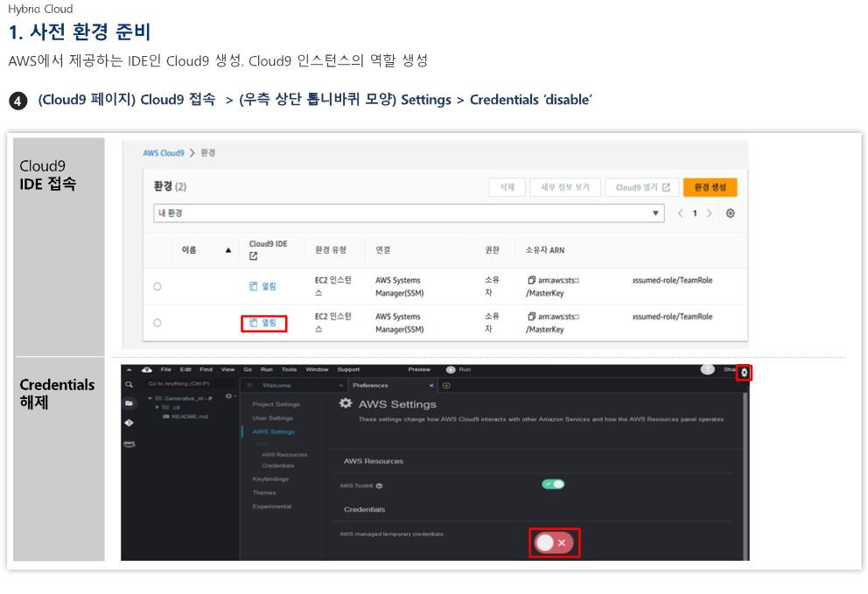Click the 세부 정보 보기 button
This screenshot has height=594, width=868.
click(x=565, y=187)
